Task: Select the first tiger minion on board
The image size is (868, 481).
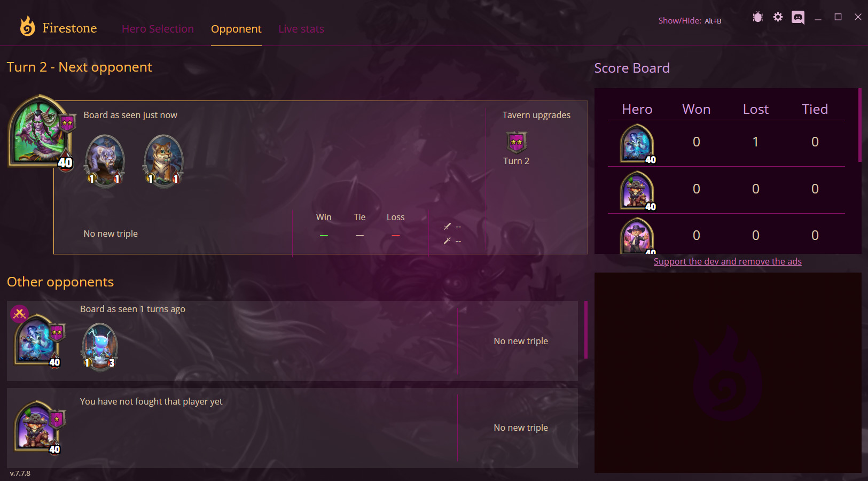Action: tap(105, 160)
